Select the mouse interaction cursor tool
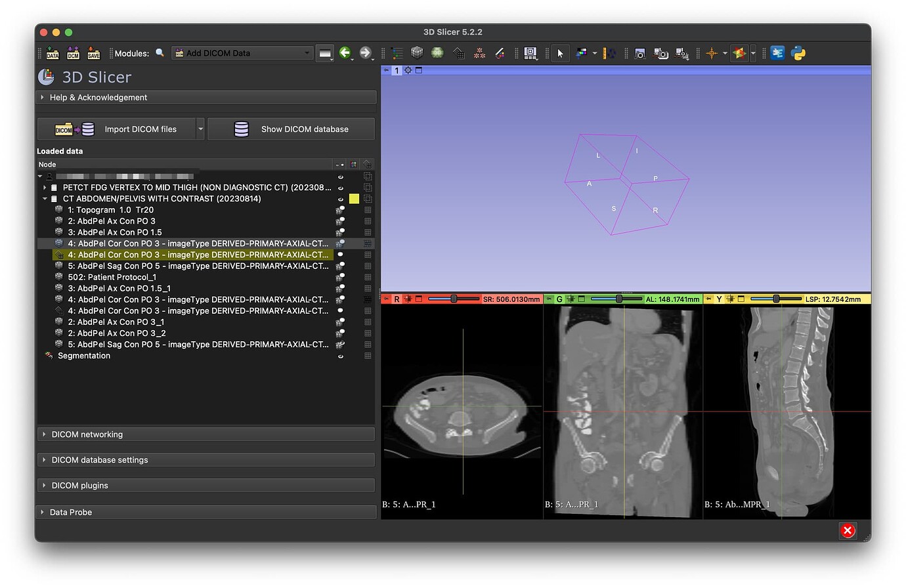The height and width of the screenshot is (588, 906). coord(560,53)
